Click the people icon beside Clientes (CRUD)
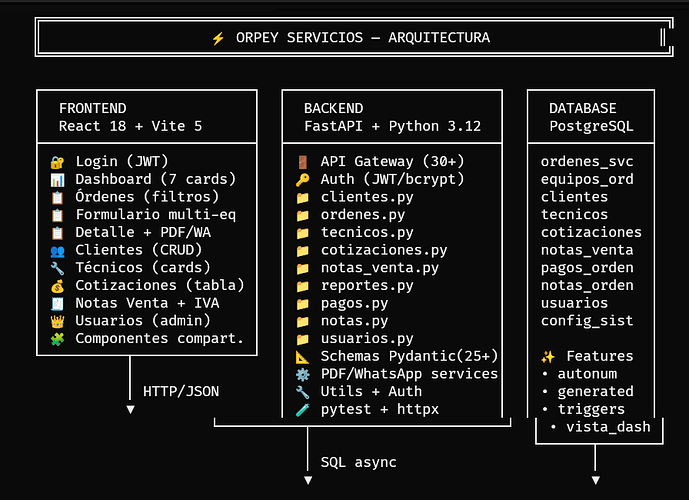 click(57, 251)
